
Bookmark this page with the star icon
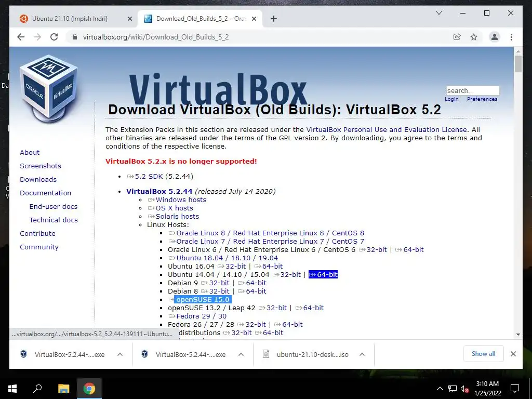474,37
